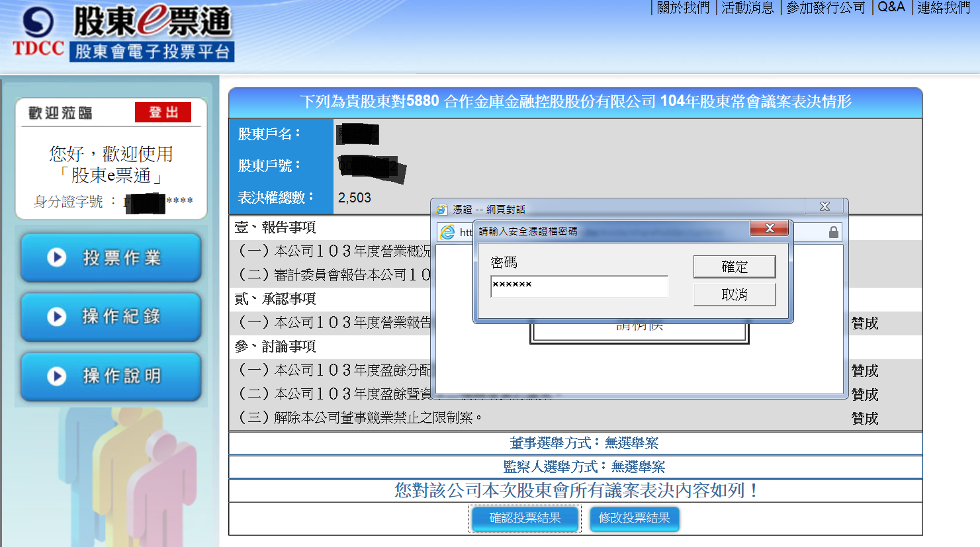The width and height of the screenshot is (980, 547).
Task: Click the play arrow icon on 操作說明
Action: tap(57, 376)
